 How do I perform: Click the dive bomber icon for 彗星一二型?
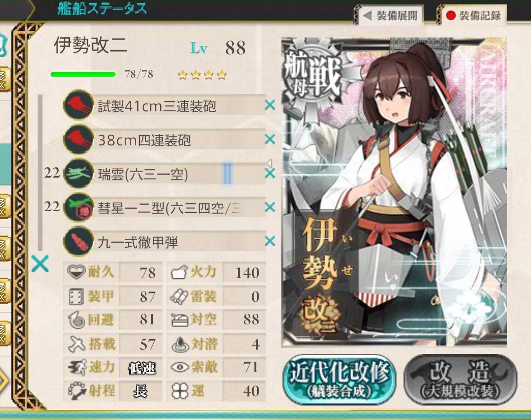click(78, 207)
